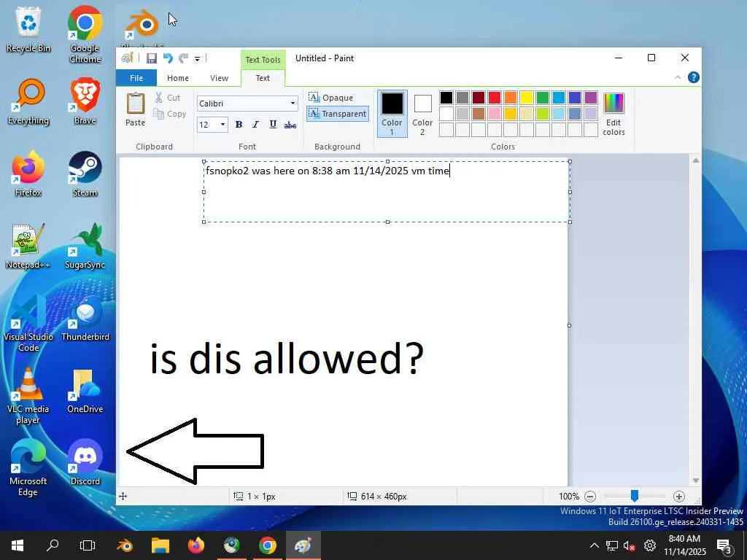This screenshot has width=747, height=560.
Task: Switch to the View ribbon tab
Action: [x=219, y=78]
